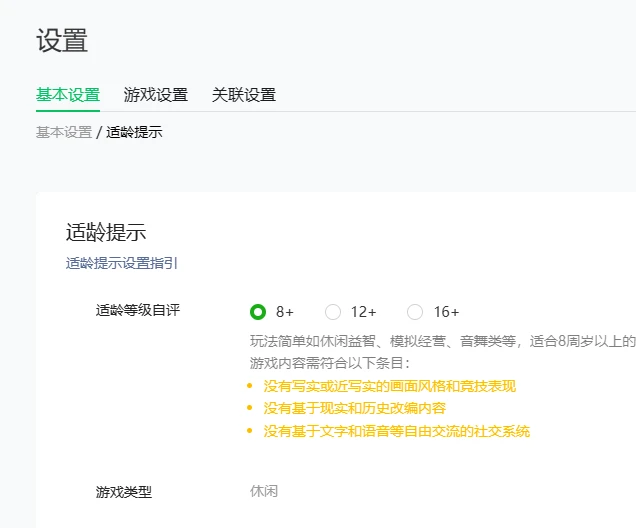Image resolution: width=636 pixels, height=528 pixels.
Task: Click the 没有基于文字和语音等自由交流的社交系统 requirement
Action: [397, 431]
